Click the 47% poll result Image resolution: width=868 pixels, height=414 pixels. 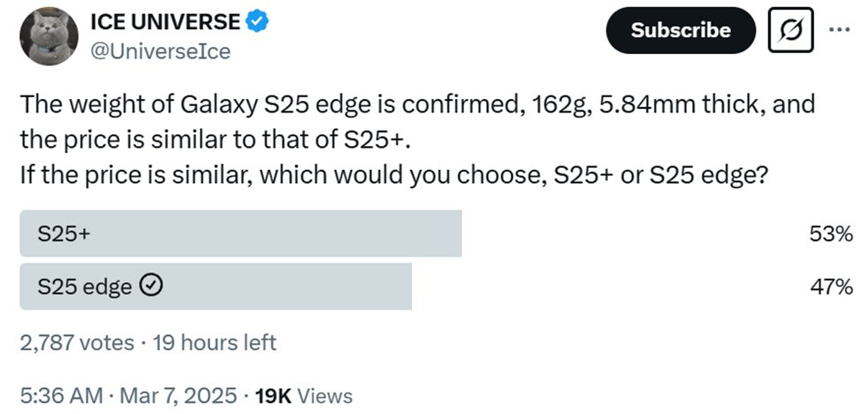click(830, 286)
